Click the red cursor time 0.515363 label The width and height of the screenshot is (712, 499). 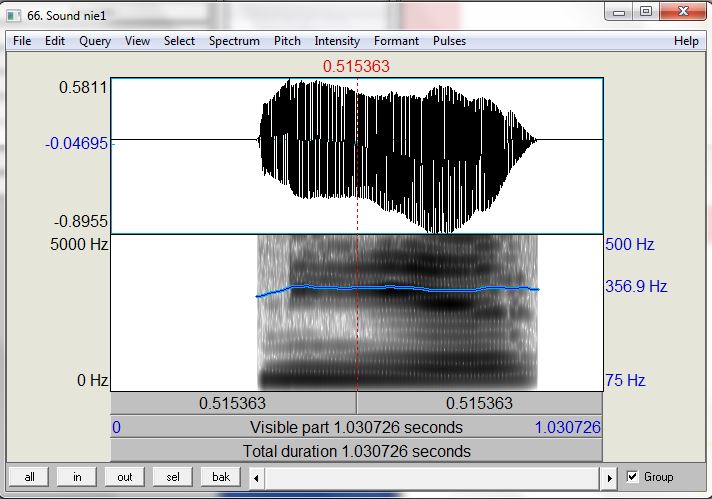click(x=356, y=66)
